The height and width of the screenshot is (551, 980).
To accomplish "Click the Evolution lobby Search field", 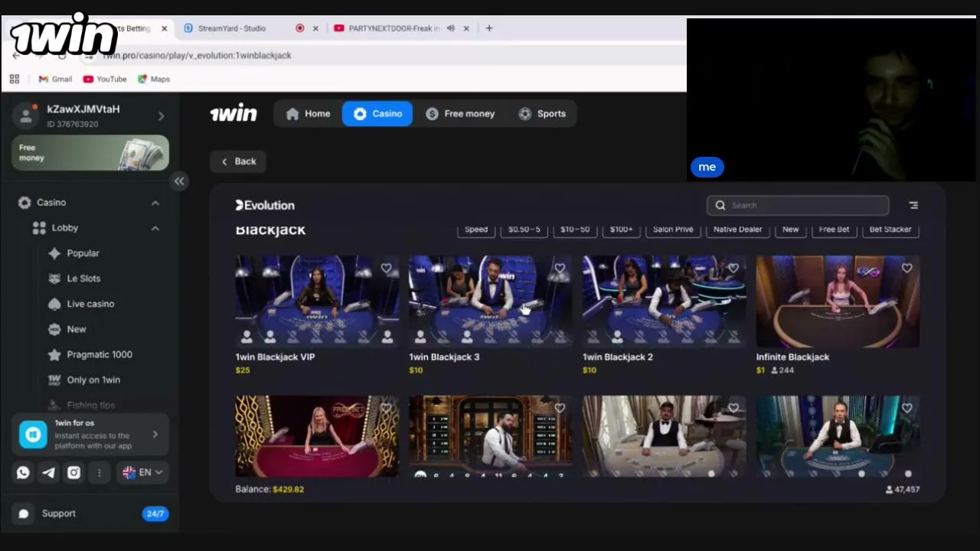I will coord(798,205).
